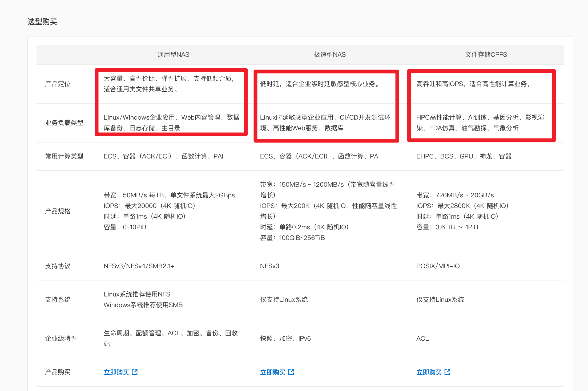Image resolution: width=588 pixels, height=391 pixels.
Task: Click POSIX/MPI-IO protocol cell
Action: 438,266
